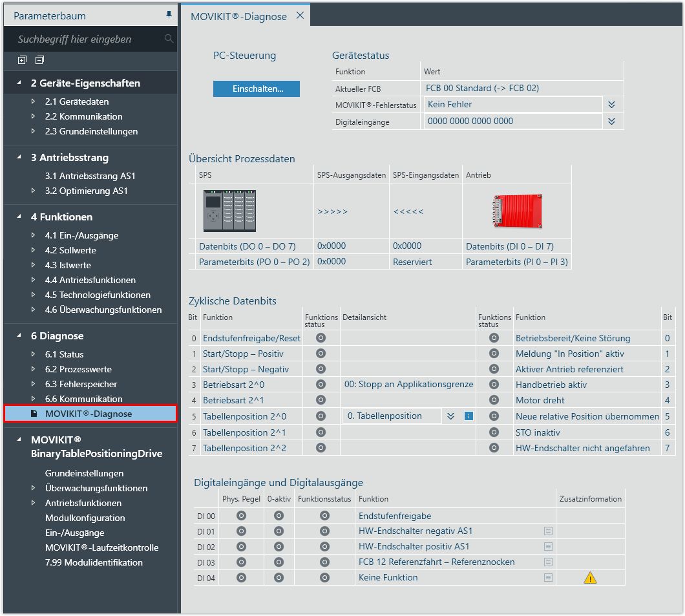Toggle the Phys. Pegel indicator for DI 00
685x616 pixels.
pyautogui.click(x=241, y=516)
